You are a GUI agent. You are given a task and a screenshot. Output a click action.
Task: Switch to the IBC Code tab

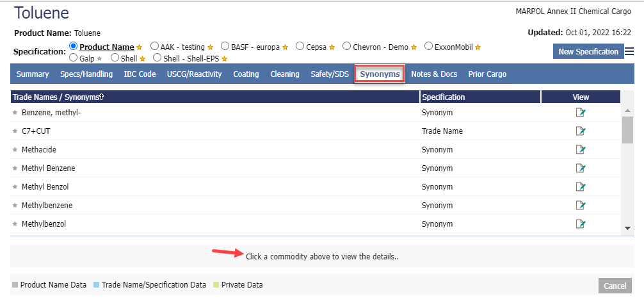click(x=140, y=74)
